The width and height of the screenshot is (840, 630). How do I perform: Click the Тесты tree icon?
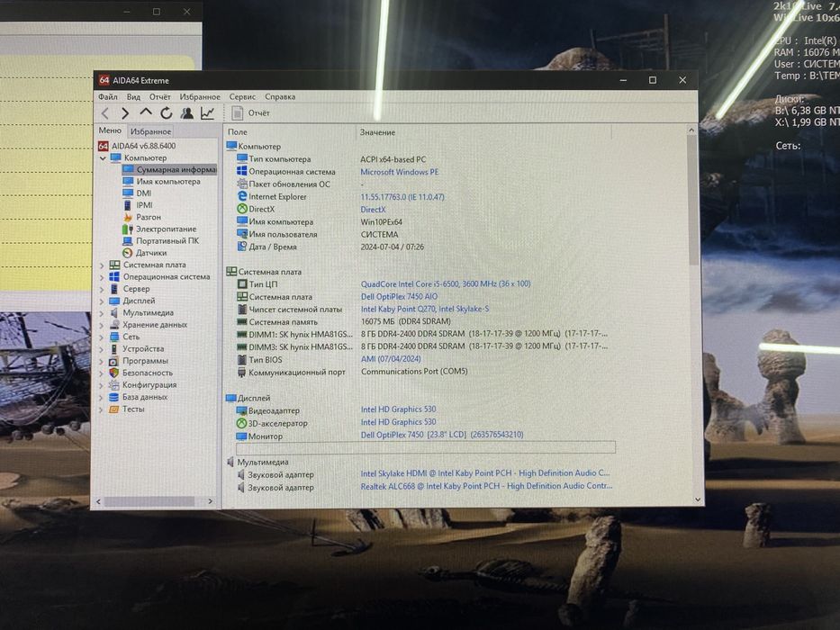click(113, 409)
